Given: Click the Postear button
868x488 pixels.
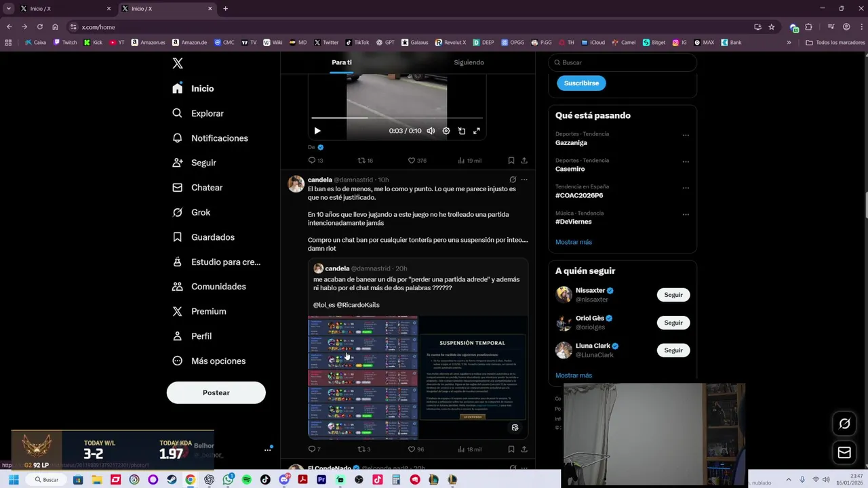Looking at the screenshot, I should pos(216,392).
